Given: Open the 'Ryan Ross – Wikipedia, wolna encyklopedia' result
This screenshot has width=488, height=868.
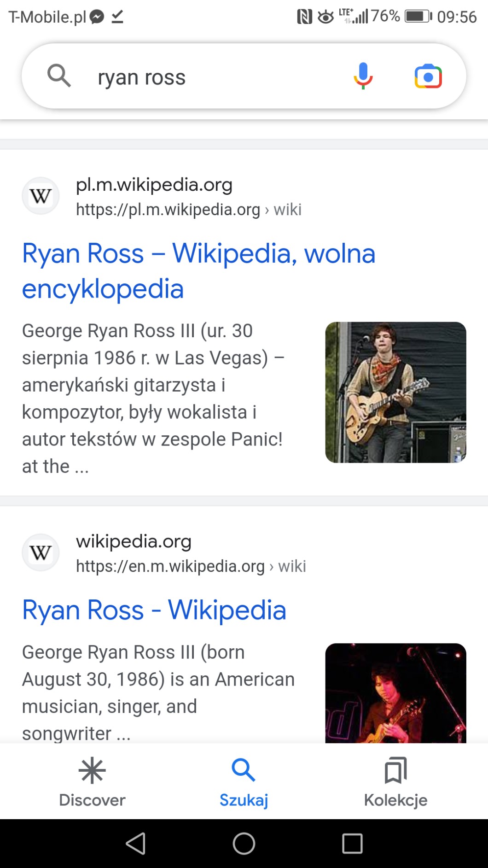Looking at the screenshot, I should coord(198,271).
